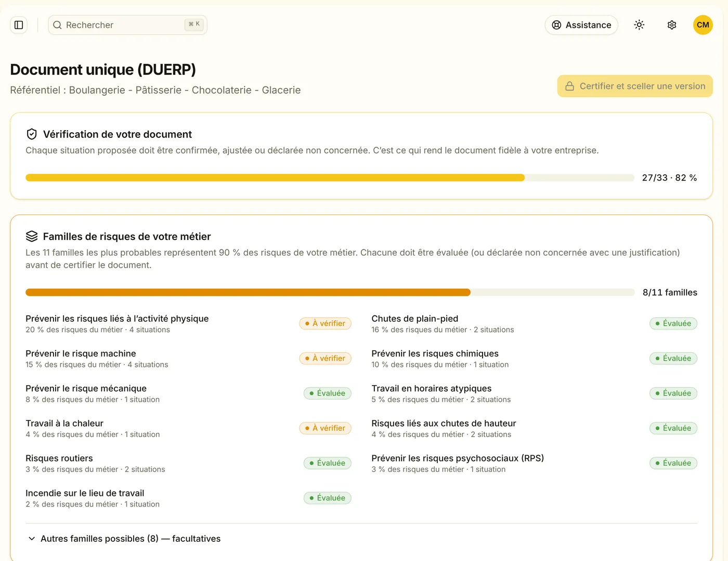This screenshot has height=561, width=728.
Task: Select Incendie sur le lieu de travail
Action: (x=189, y=498)
